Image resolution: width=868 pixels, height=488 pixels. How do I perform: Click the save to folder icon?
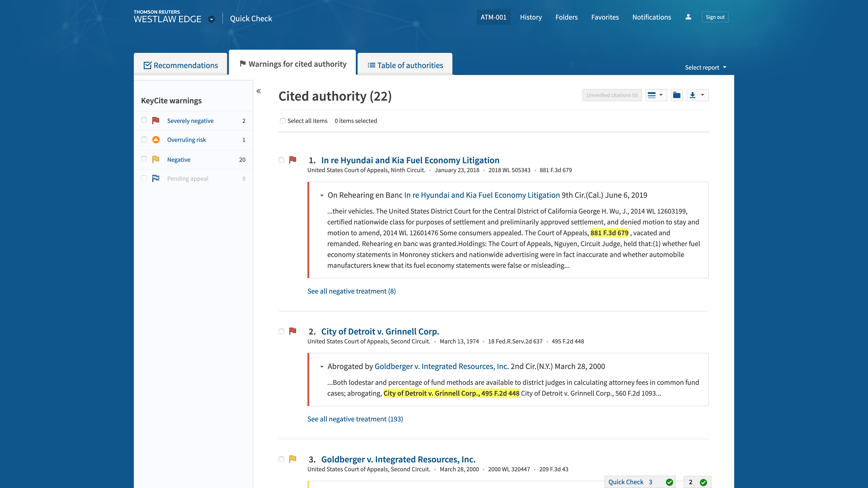[x=677, y=95]
